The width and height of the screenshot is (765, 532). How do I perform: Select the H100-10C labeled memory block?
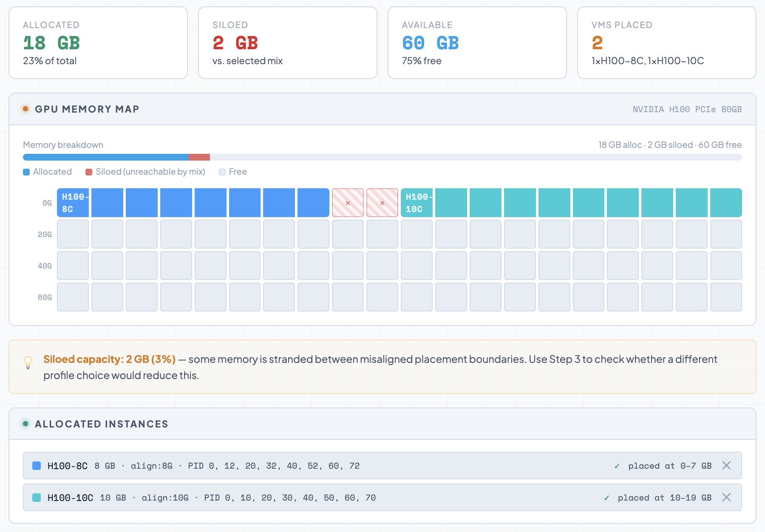(x=416, y=203)
